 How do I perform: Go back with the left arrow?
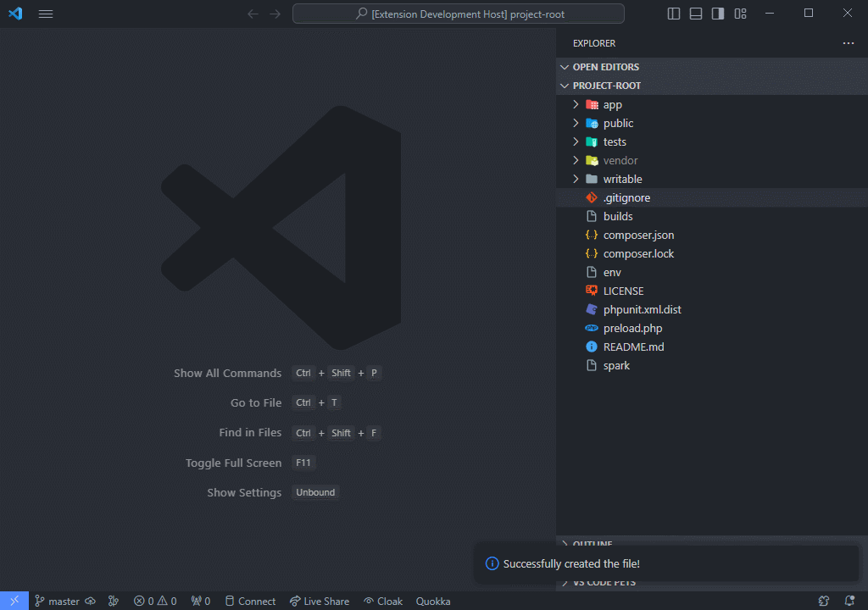coord(253,14)
